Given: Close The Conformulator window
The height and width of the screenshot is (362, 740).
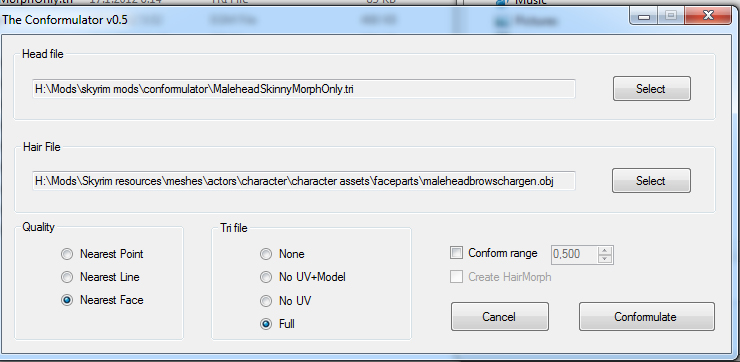Looking at the screenshot, I should pyautogui.click(x=708, y=16).
